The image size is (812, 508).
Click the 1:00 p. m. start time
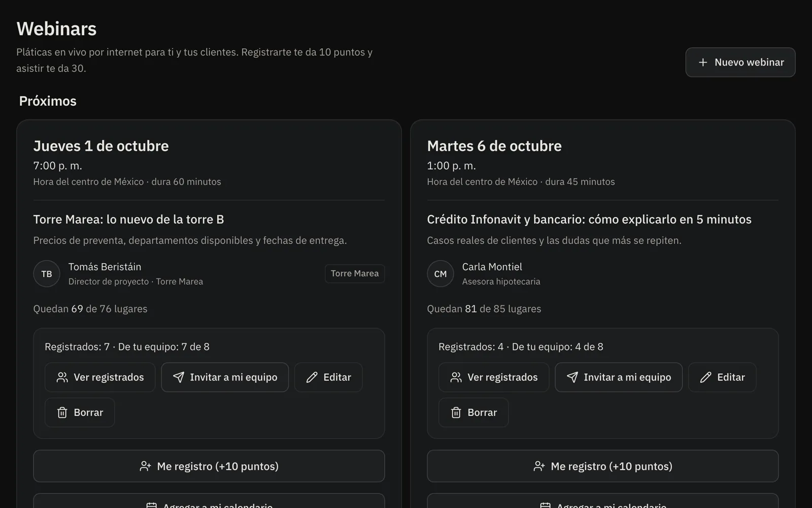452,166
